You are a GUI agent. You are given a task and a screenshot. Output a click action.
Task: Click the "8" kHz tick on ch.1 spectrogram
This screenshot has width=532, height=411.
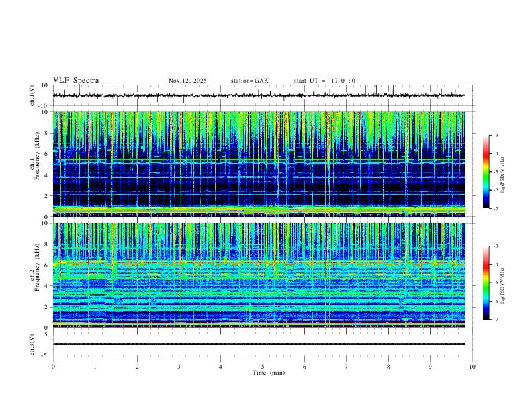46,133
